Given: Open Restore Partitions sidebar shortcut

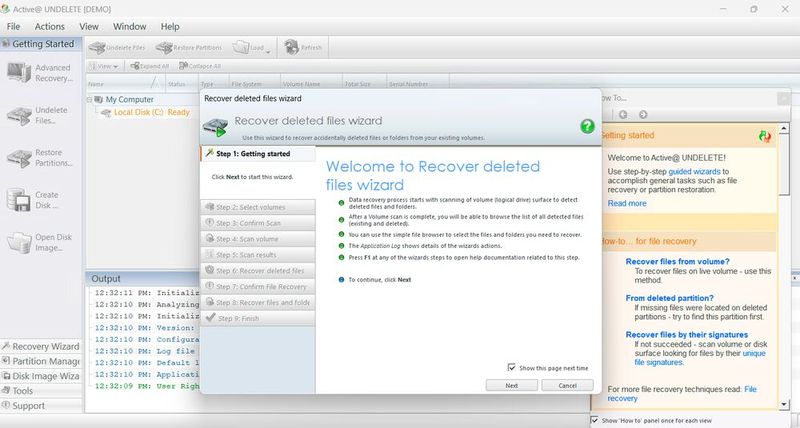Looking at the screenshot, I should click(x=40, y=158).
